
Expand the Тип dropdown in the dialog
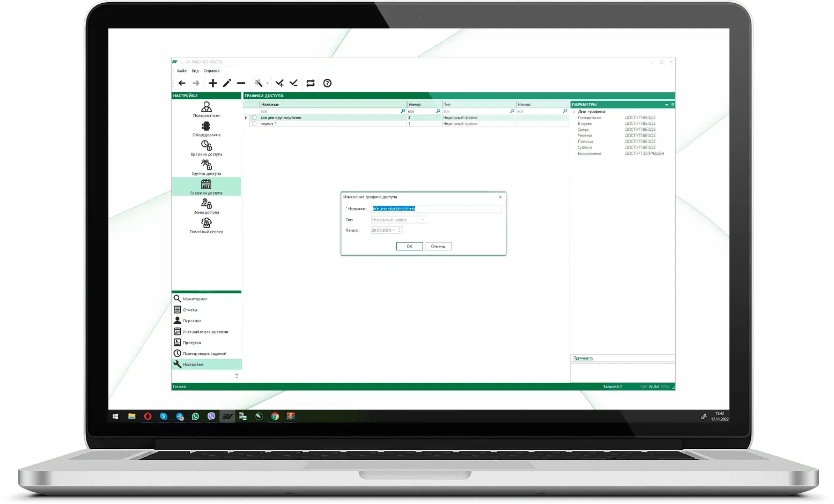423,220
